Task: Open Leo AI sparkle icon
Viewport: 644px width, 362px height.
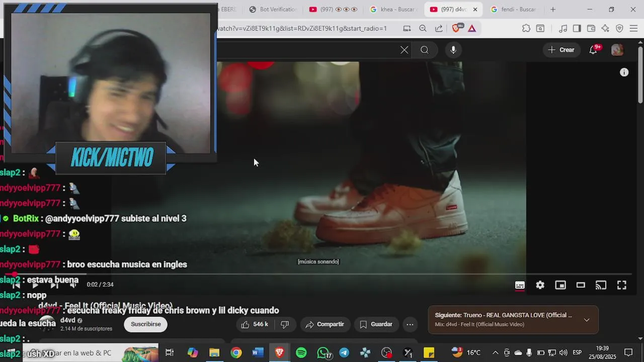Action: (x=605, y=28)
